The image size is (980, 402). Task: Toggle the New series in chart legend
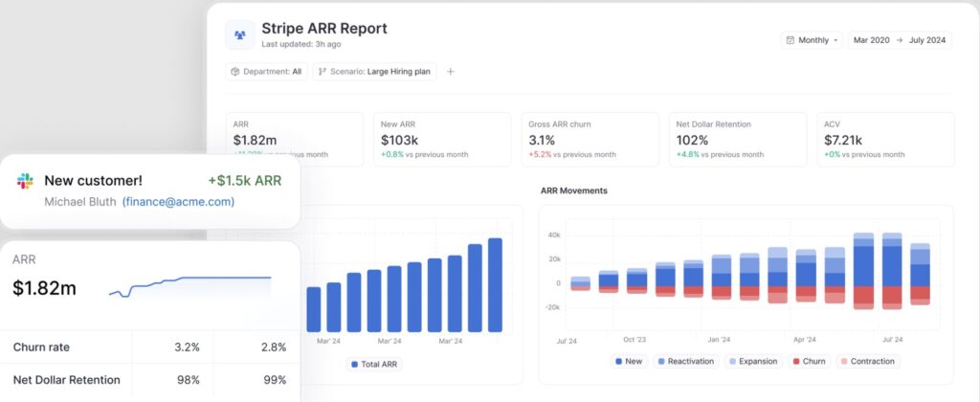click(x=630, y=361)
